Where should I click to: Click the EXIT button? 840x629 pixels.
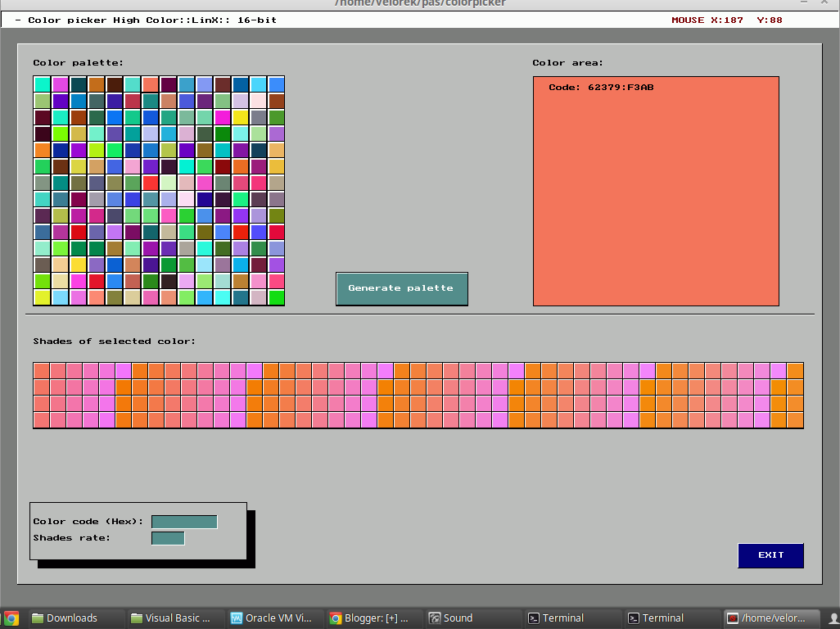tap(770, 555)
